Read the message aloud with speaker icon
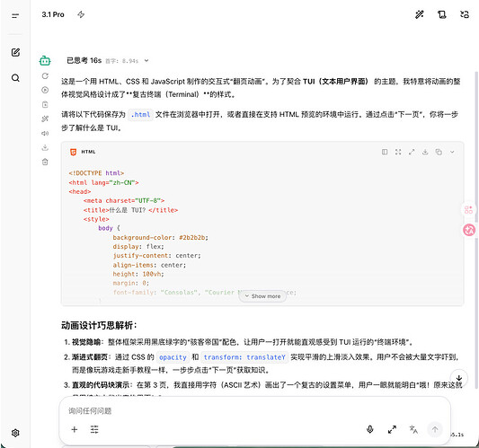 point(45,133)
